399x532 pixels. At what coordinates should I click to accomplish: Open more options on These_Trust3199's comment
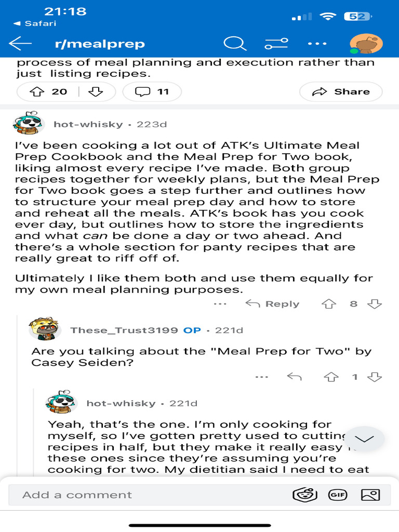[x=262, y=377]
